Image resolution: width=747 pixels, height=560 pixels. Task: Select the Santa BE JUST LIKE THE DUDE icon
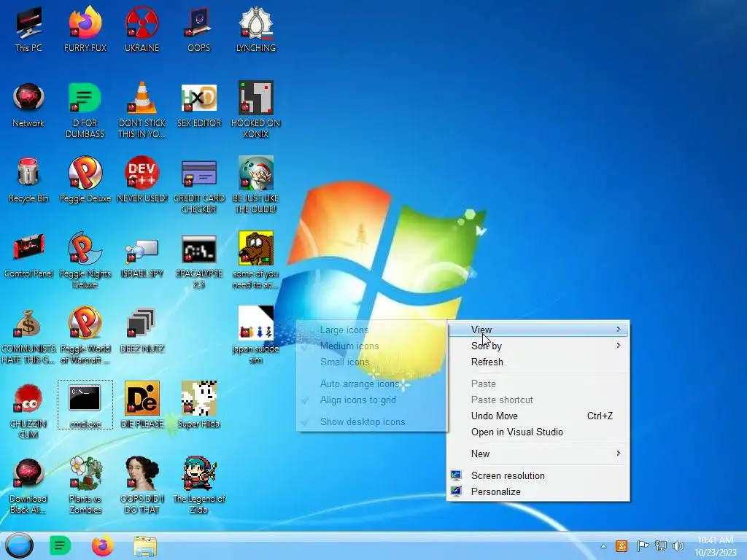(x=256, y=184)
